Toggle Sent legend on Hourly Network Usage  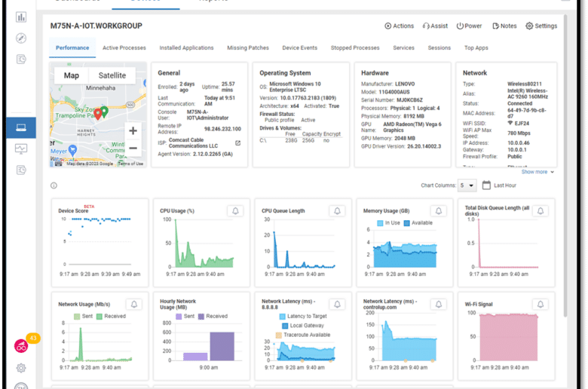point(185,316)
